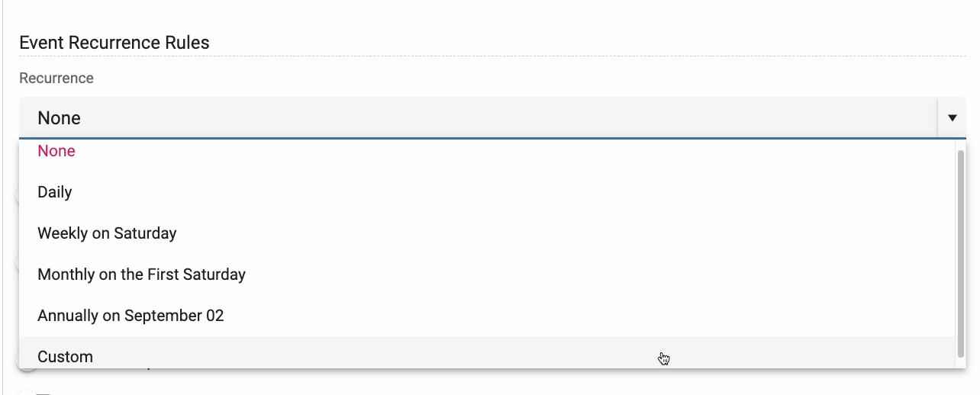Image resolution: width=980 pixels, height=395 pixels.
Task: Select Weekly on Saturday option
Action: click(107, 233)
